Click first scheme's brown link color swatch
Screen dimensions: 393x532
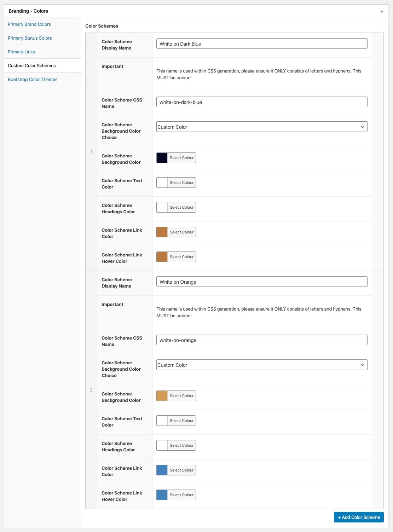(162, 232)
